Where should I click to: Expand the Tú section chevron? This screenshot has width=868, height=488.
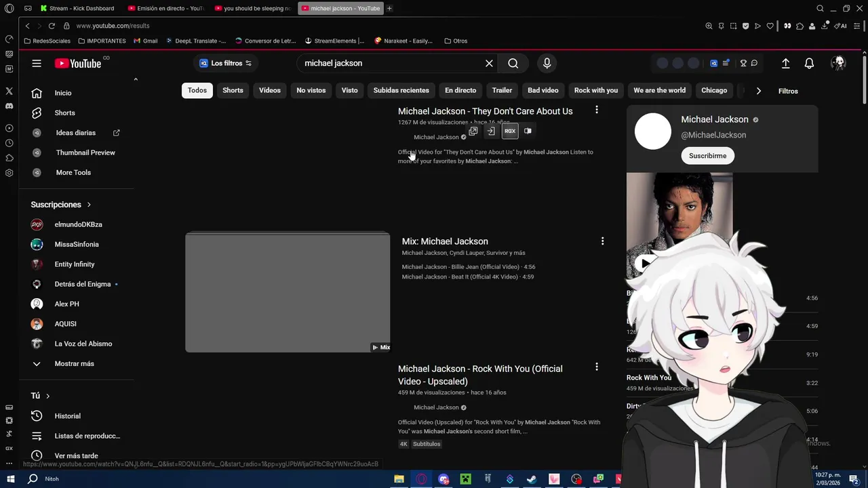pyautogui.click(x=47, y=396)
